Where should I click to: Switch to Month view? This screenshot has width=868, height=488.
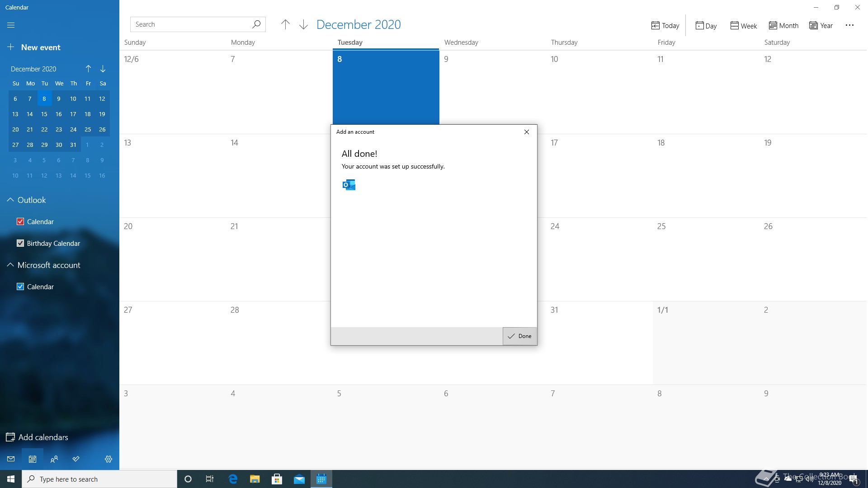[783, 26]
